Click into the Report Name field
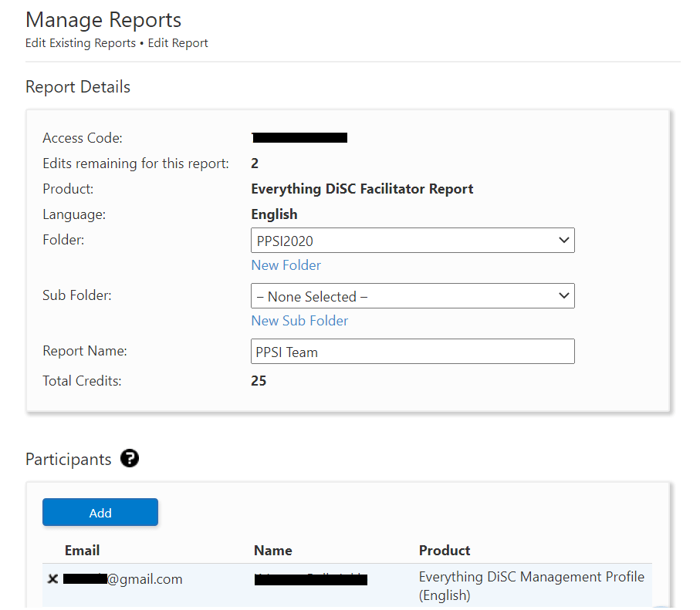The image size is (700, 610). pos(412,352)
